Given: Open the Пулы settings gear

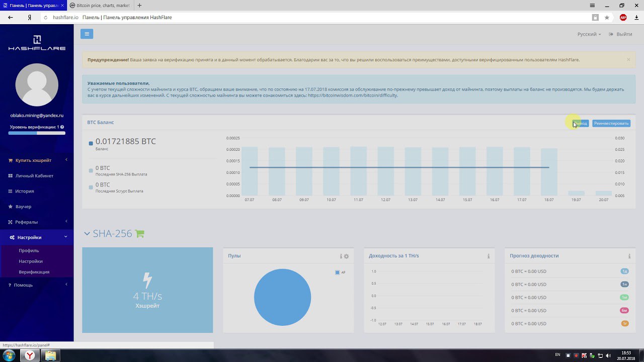Looking at the screenshot, I should click(346, 256).
